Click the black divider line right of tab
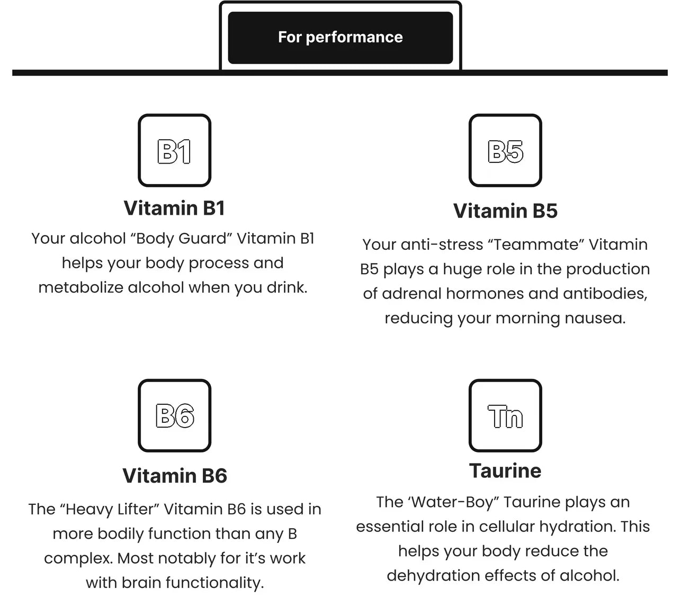The image size is (680, 616). coord(564,73)
